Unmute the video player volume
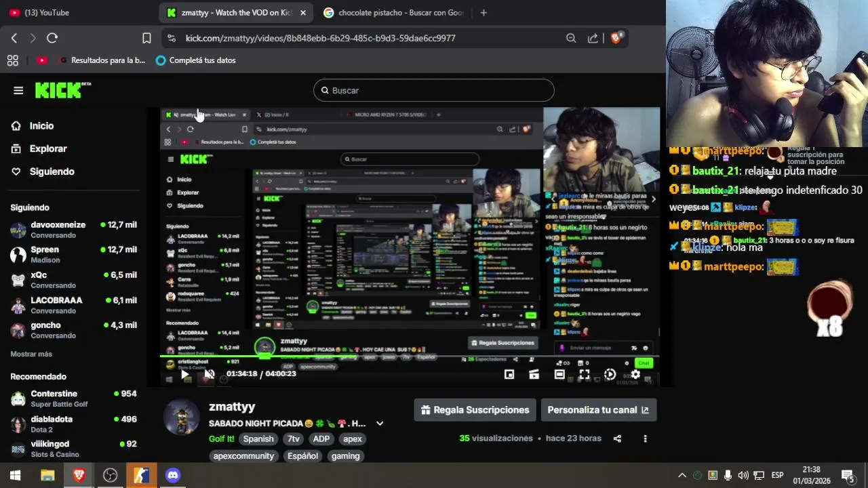The width and height of the screenshot is (868, 488). coord(210,374)
